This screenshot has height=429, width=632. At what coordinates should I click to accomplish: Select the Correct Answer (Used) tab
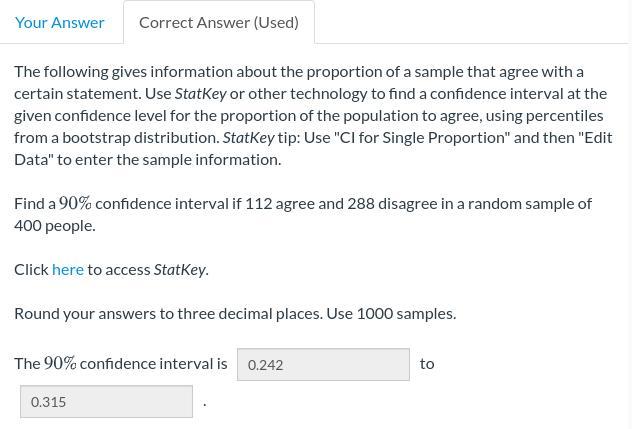point(218,22)
